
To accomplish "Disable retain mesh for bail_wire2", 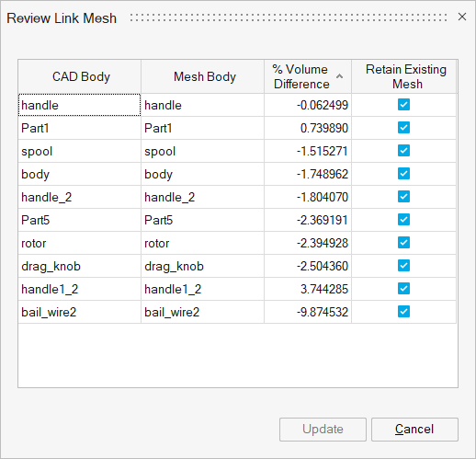I will coord(403,312).
